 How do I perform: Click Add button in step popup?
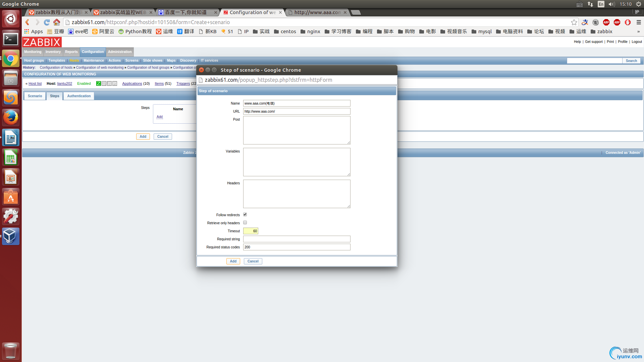pyautogui.click(x=233, y=261)
